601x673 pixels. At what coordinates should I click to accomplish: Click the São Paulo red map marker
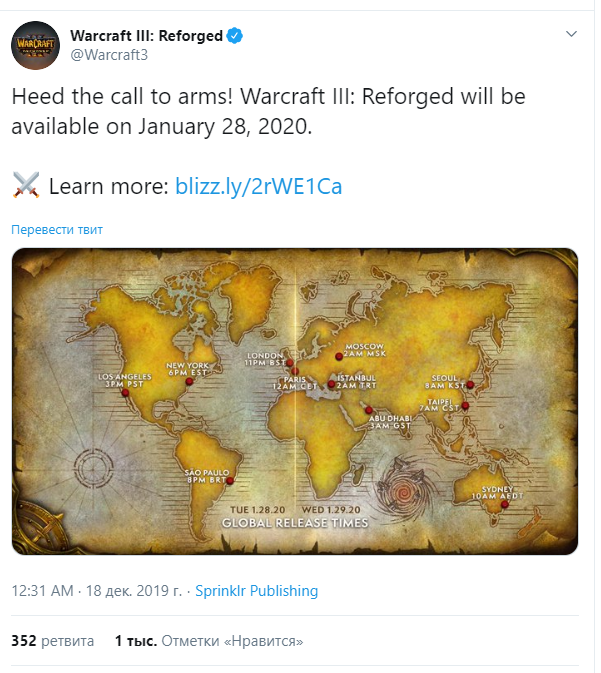click(230, 481)
